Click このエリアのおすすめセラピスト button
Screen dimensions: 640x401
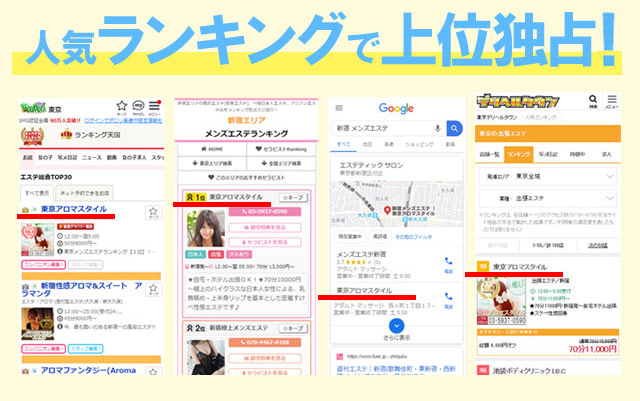[247, 177]
